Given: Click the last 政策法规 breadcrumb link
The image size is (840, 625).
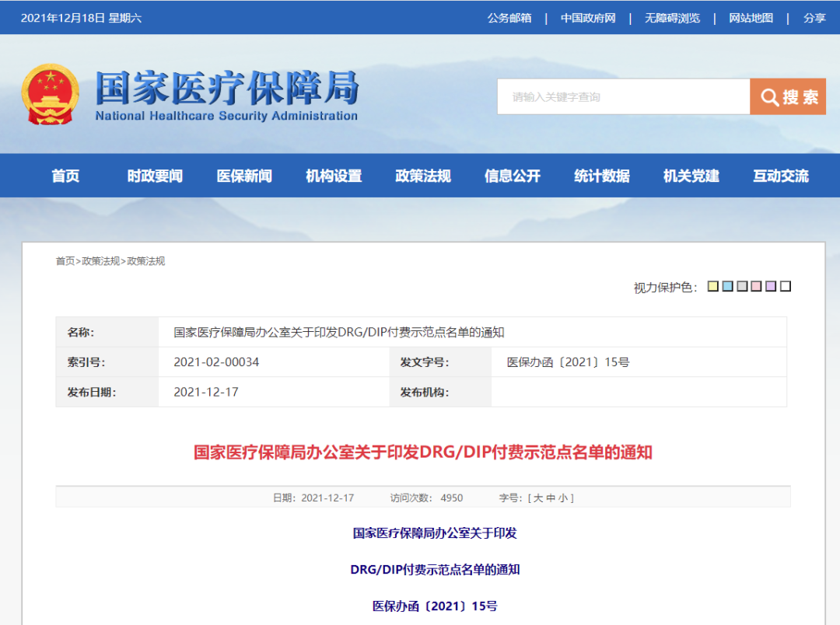Looking at the screenshot, I should pyautogui.click(x=145, y=261).
